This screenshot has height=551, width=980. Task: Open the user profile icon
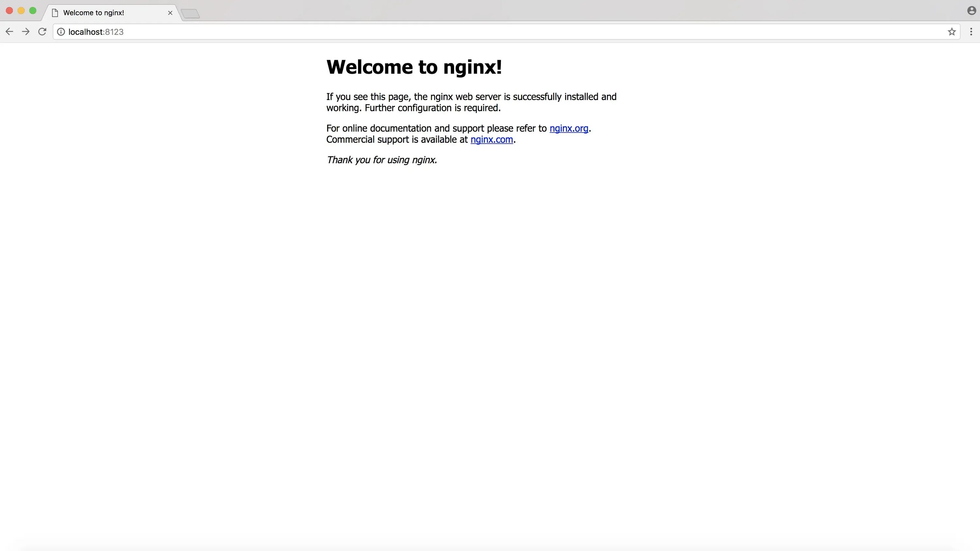pyautogui.click(x=972, y=11)
